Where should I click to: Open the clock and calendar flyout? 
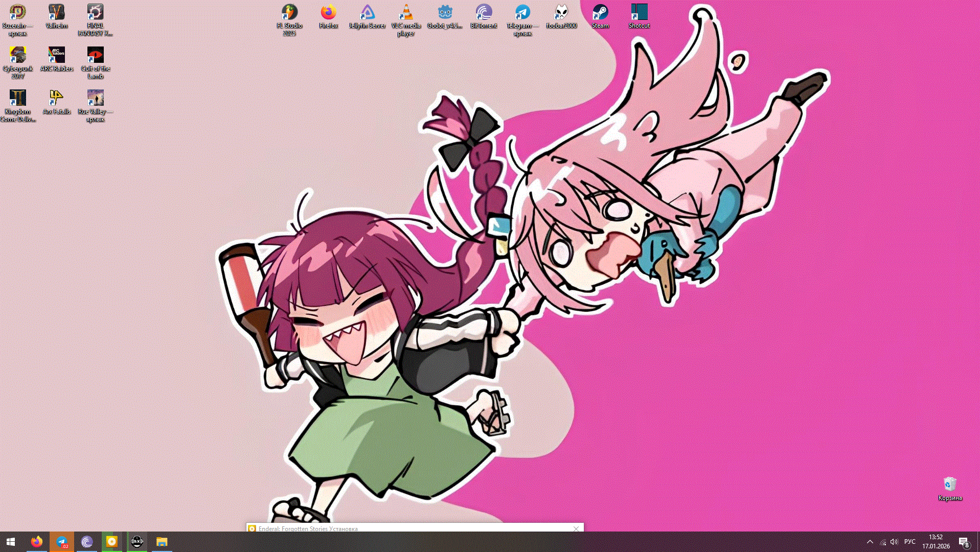point(936,542)
